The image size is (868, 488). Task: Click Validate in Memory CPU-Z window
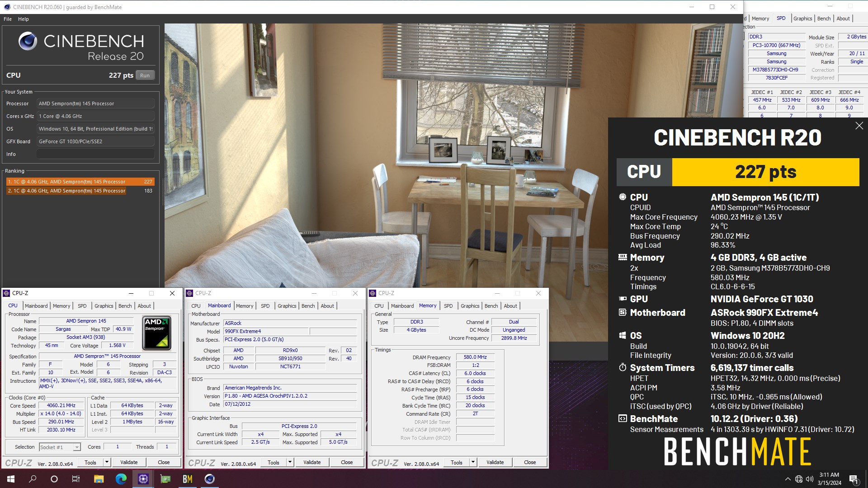point(495,462)
